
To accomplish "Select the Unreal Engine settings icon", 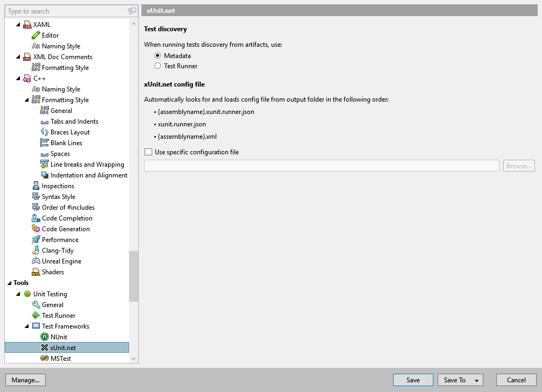I will (x=37, y=261).
